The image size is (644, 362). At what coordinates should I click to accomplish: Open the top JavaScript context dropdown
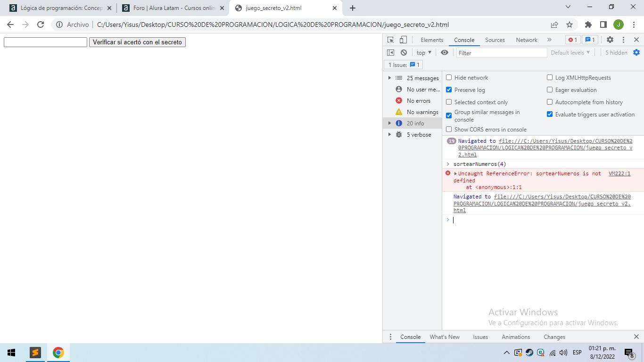[x=424, y=53]
